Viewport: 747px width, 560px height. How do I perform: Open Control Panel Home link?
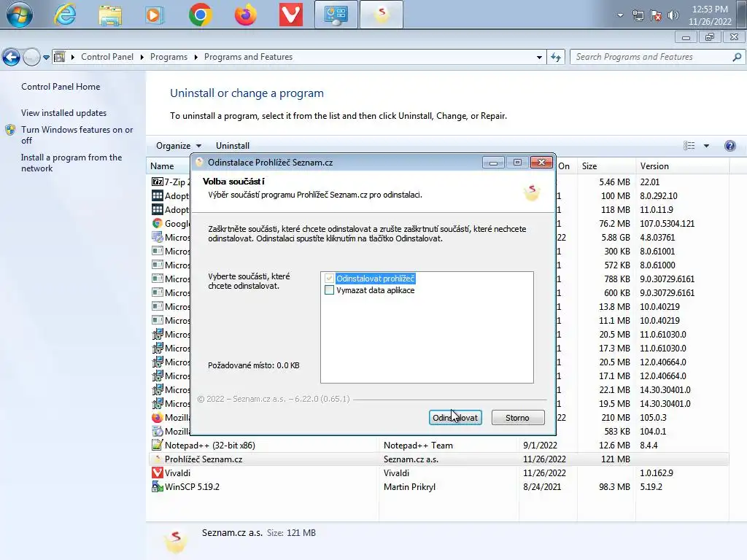point(61,87)
